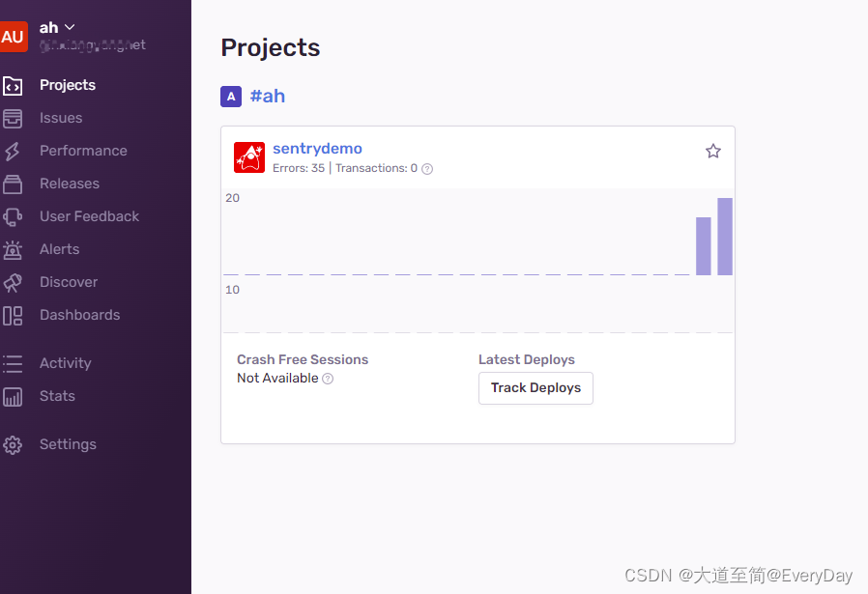Click the Errors: 35 count text
Image resolution: width=868 pixels, height=594 pixels.
click(299, 168)
